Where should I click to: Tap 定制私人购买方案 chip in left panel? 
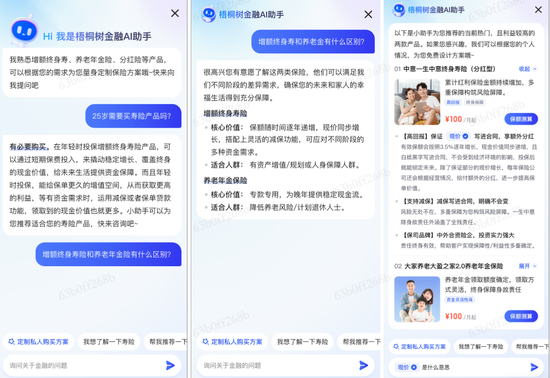[38, 342]
